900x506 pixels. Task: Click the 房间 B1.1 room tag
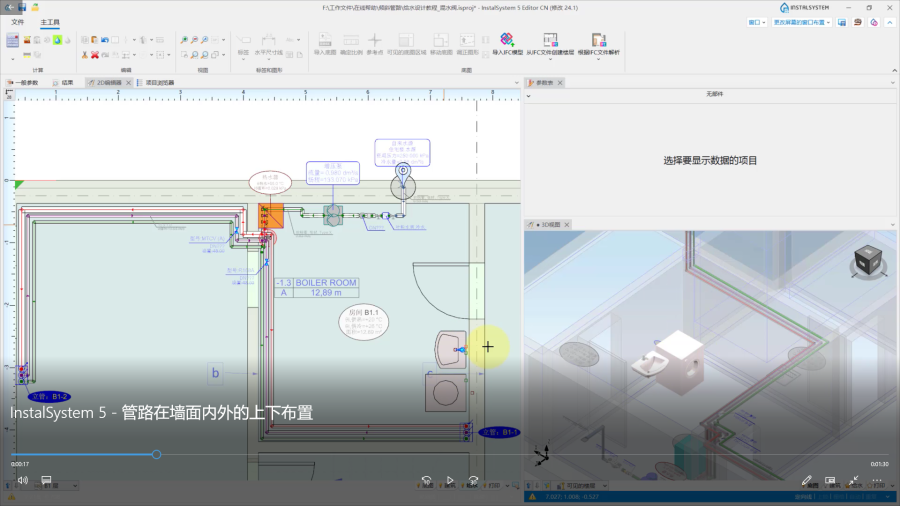pos(363,322)
